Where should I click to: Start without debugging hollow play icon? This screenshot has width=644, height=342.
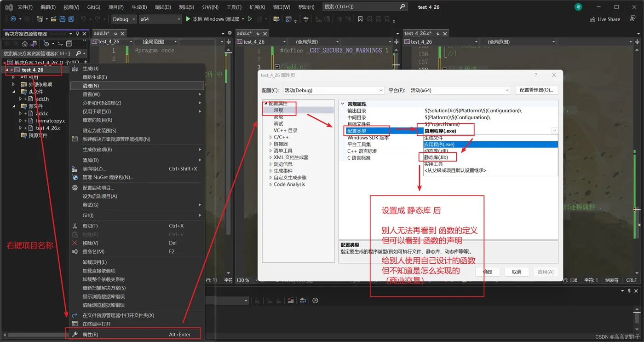coord(250,19)
